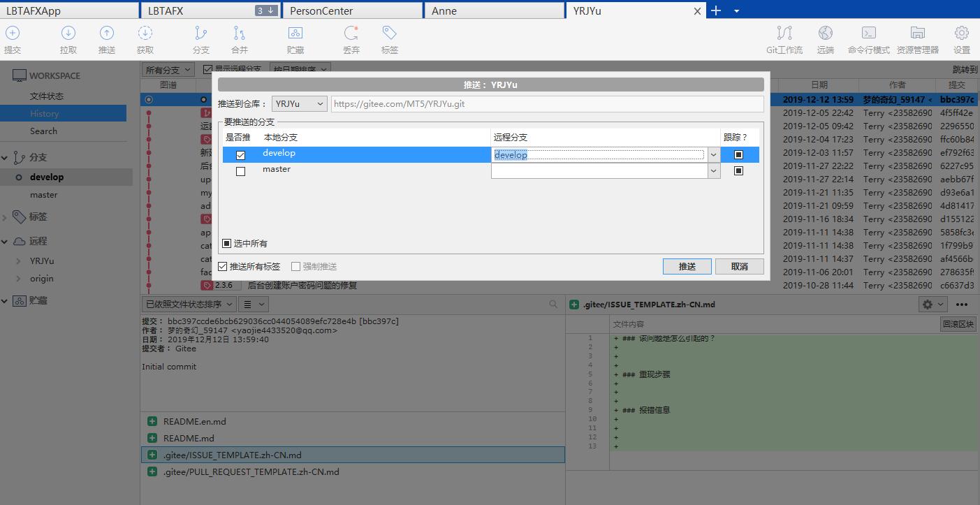
Task: Select the develop branch in the sidebar
Action: click(47, 177)
